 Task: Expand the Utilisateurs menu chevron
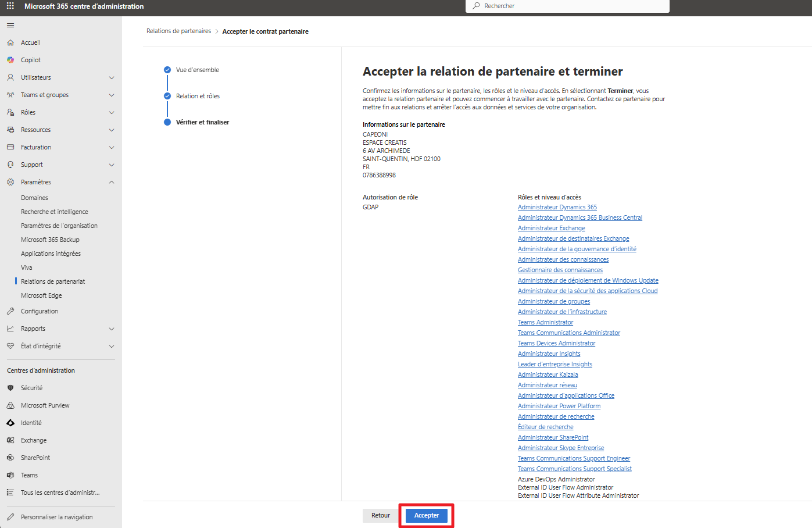[x=112, y=77]
